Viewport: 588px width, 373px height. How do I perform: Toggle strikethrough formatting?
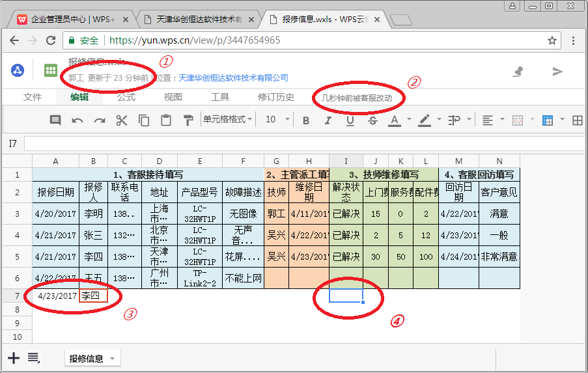(x=372, y=120)
